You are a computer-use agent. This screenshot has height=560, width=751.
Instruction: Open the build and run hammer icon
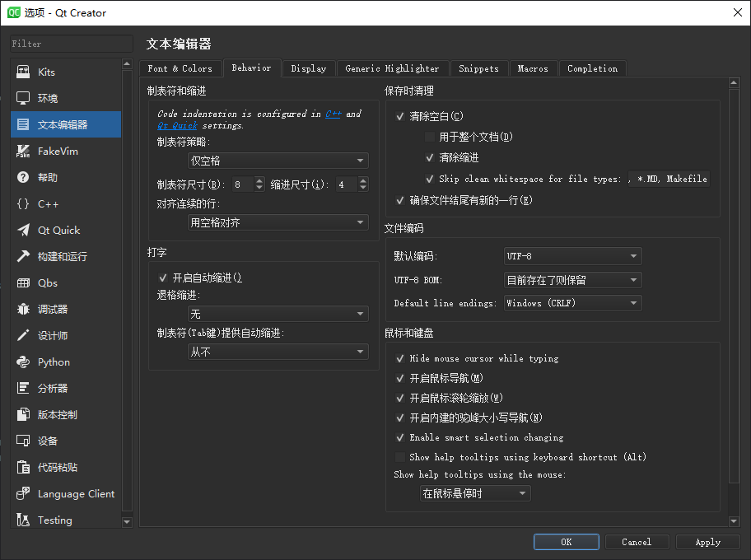(x=23, y=257)
